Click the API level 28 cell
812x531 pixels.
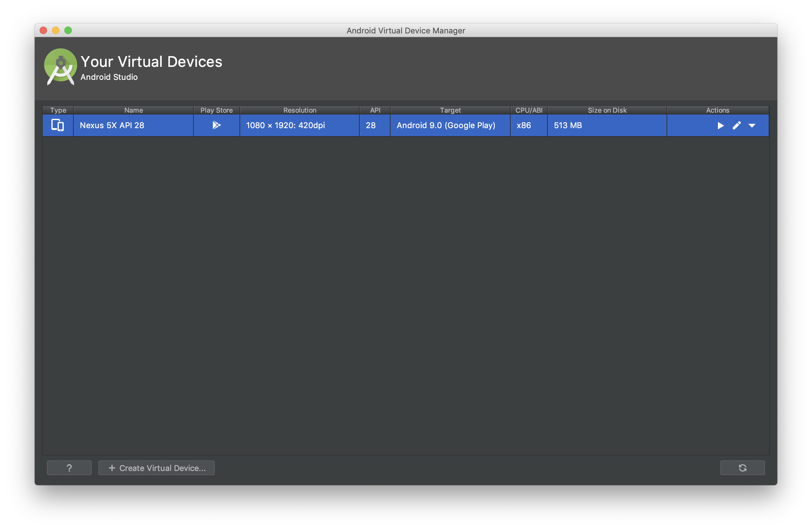(x=375, y=126)
